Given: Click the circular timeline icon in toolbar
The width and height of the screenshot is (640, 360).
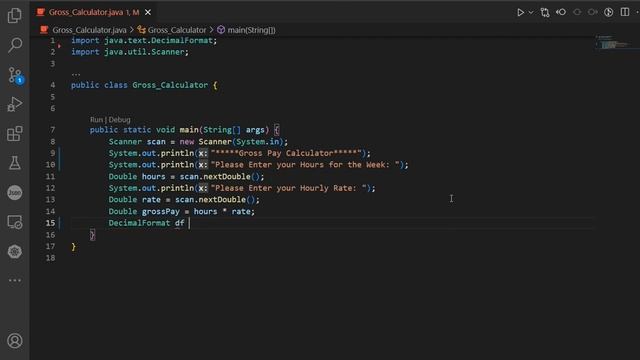Looking at the screenshot, I should pos(609,12).
